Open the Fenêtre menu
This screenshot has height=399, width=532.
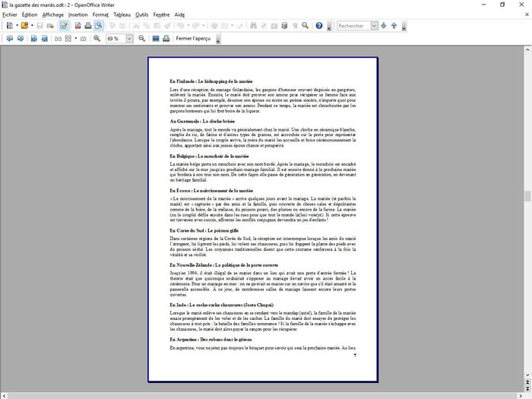click(161, 14)
